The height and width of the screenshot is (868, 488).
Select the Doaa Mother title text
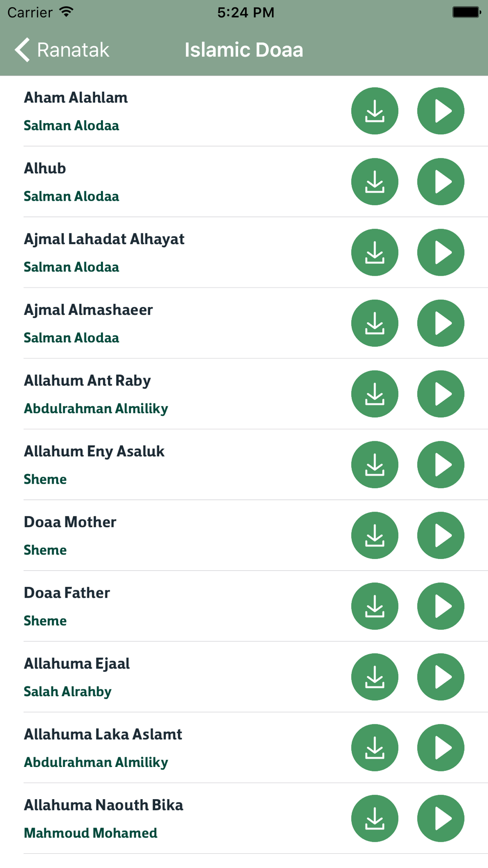click(70, 522)
